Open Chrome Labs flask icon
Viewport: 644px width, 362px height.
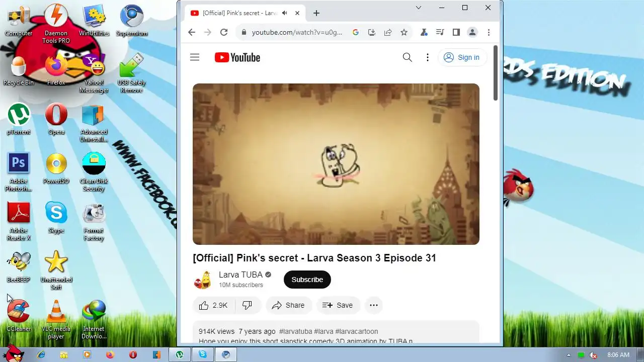(x=424, y=32)
